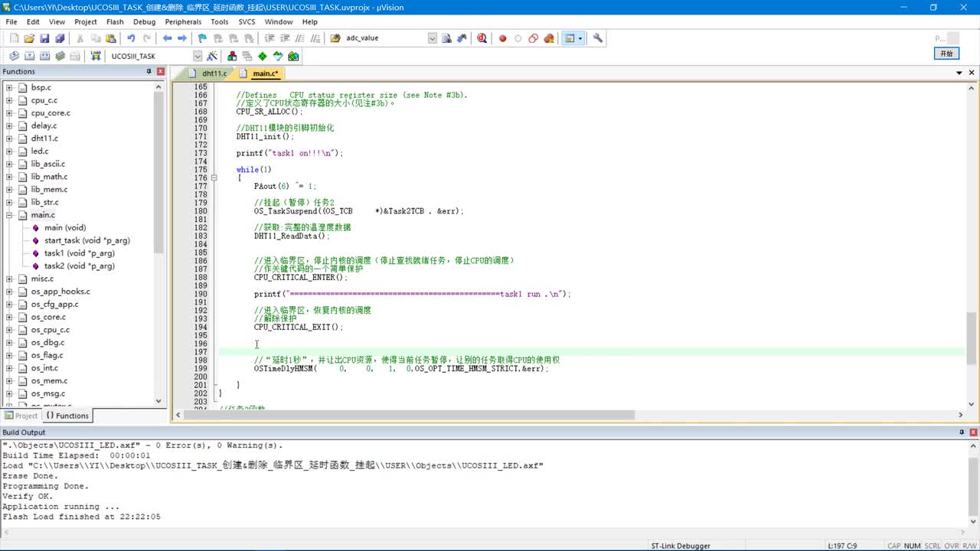Close the Build Output panel
980x551 pixels.
(x=973, y=432)
